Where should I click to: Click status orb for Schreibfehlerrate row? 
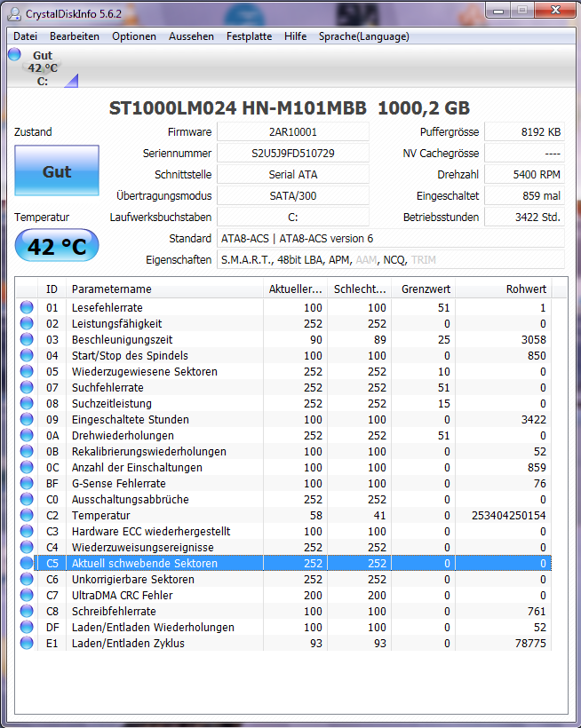[x=27, y=611]
